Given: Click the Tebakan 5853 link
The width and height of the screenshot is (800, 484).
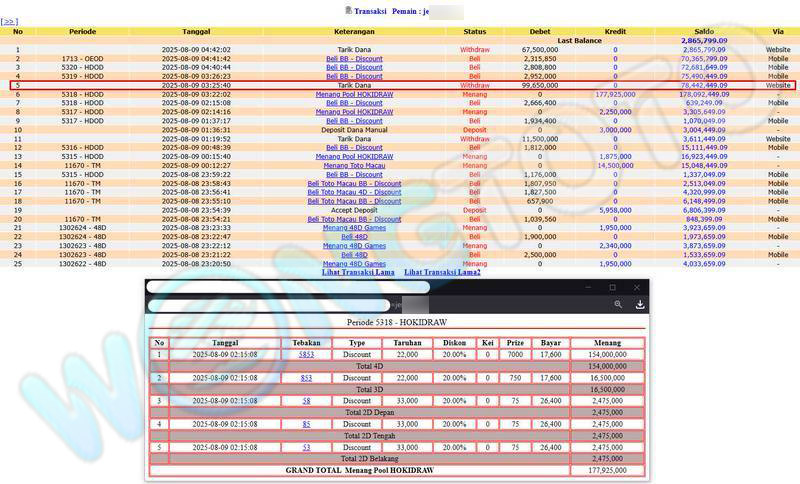Looking at the screenshot, I should (306, 355).
